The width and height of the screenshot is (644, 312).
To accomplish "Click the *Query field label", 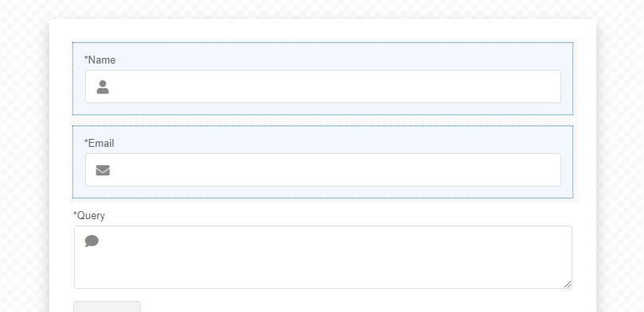I will [x=89, y=216].
